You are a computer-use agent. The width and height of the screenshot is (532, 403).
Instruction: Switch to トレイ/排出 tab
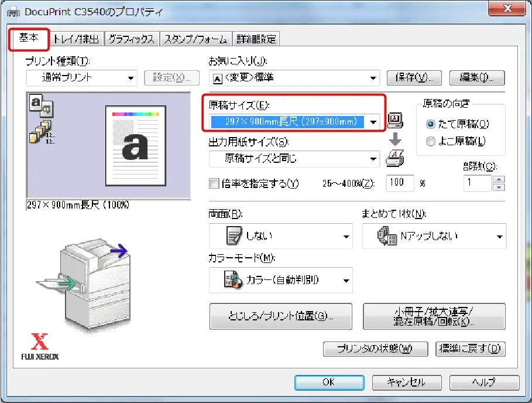tap(76, 39)
